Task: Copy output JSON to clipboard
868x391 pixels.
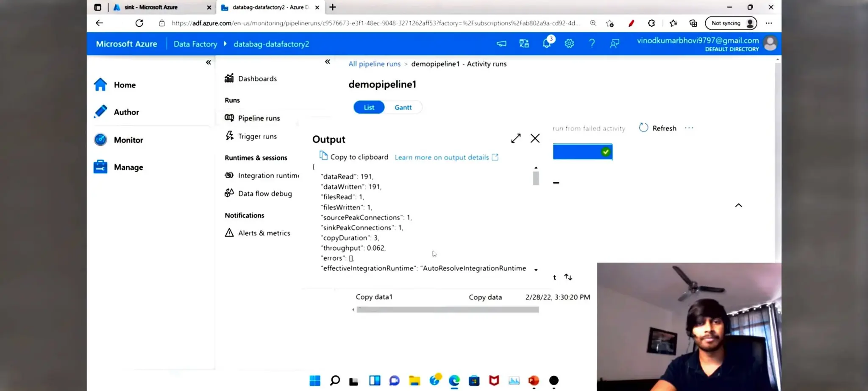Action: pos(353,156)
